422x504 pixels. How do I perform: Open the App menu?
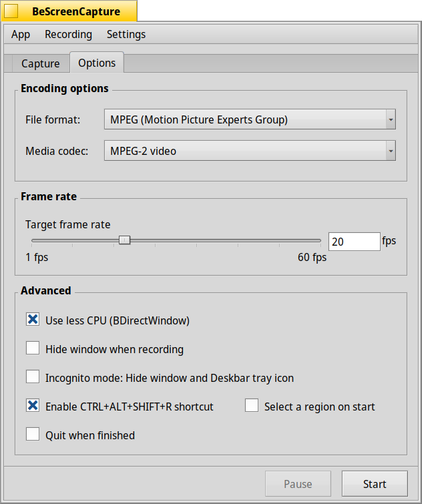(21, 35)
